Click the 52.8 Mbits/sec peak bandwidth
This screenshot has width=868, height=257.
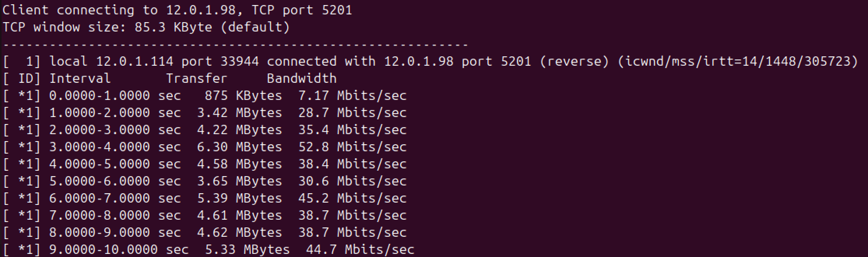(352, 147)
